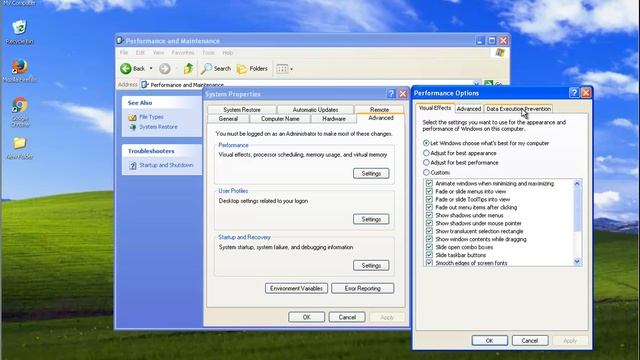This screenshot has width=640, height=360.
Task: Click the help question mark in Performance Options
Action: coord(574,93)
